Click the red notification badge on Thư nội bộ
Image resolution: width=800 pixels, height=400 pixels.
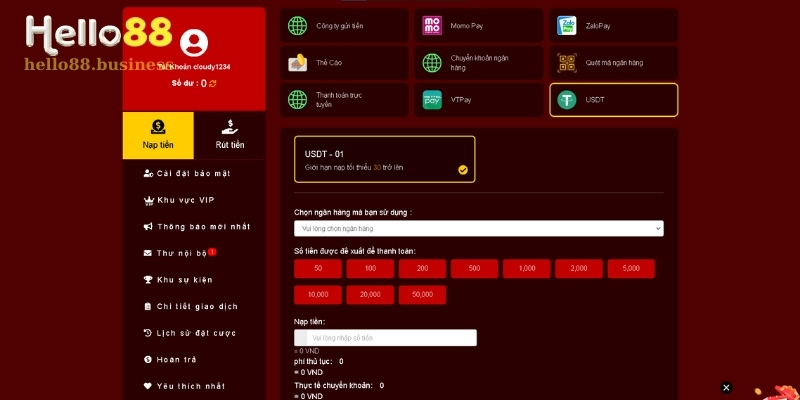click(x=212, y=252)
